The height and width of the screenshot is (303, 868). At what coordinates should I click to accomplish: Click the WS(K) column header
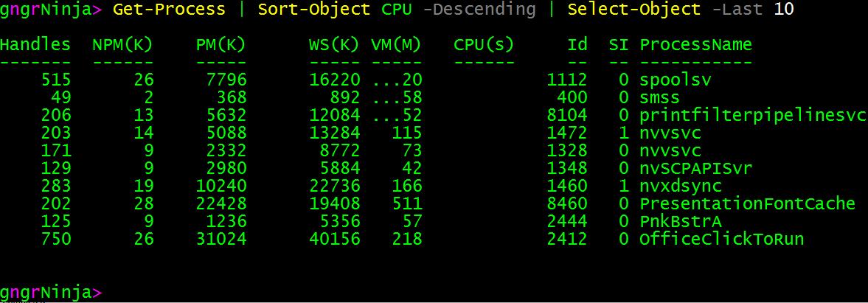point(334,45)
